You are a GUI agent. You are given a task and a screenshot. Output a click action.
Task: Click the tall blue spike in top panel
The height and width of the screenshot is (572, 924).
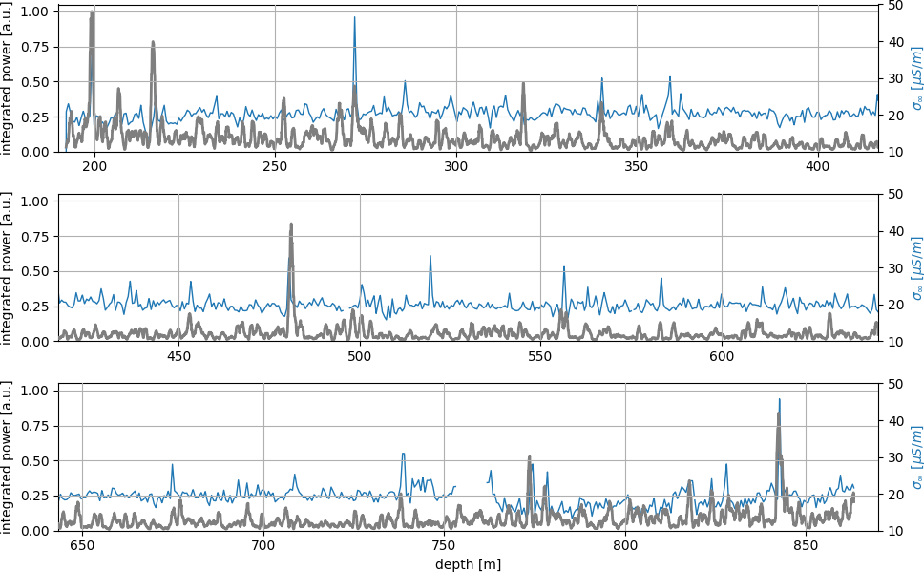[x=354, y=18]
